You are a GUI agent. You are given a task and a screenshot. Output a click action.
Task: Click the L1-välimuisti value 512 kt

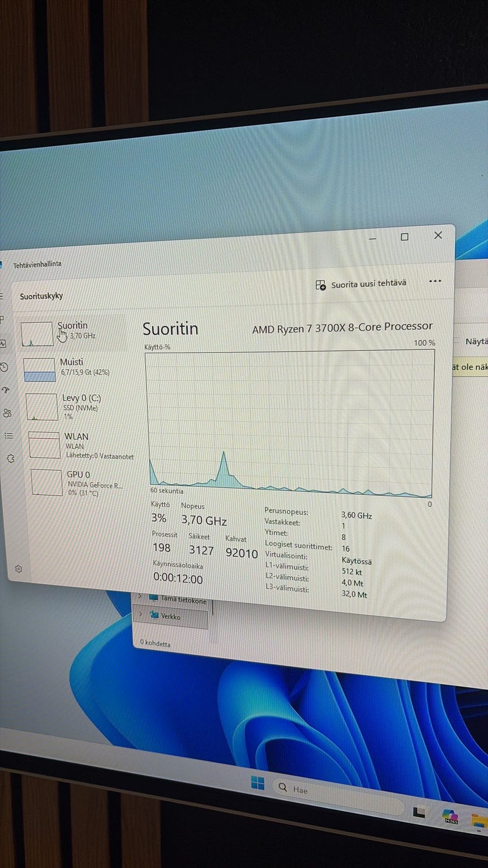[x=352, y=572]
